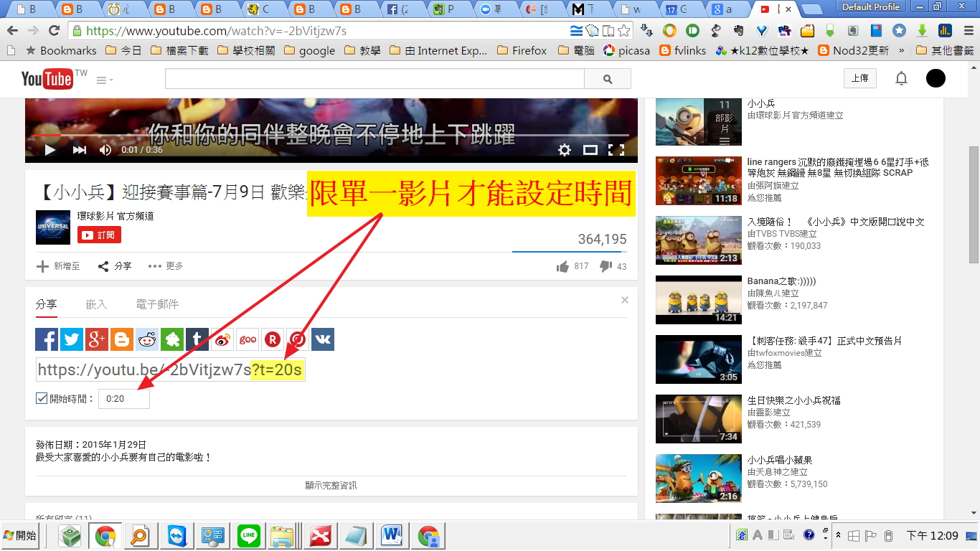Click the 分享 share action button
Viewport: 980px width, 551px height.
pyautogui.click(x=115, y=266)
